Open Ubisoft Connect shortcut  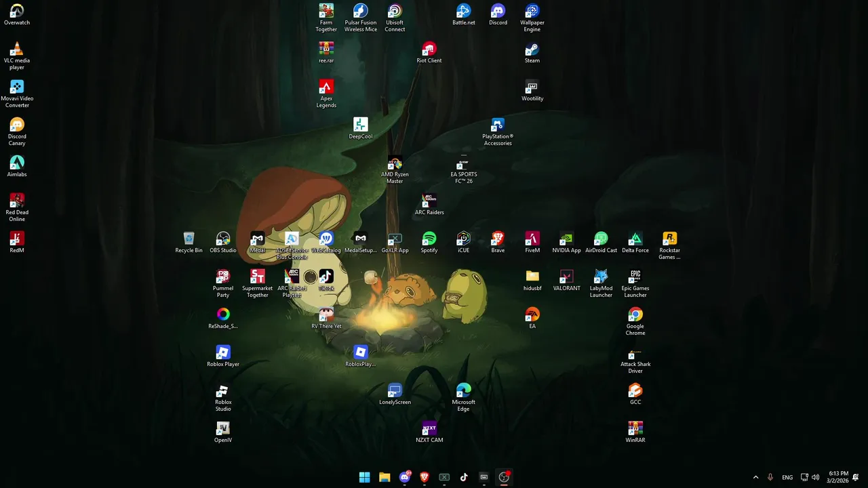click(x=395, y=18)
